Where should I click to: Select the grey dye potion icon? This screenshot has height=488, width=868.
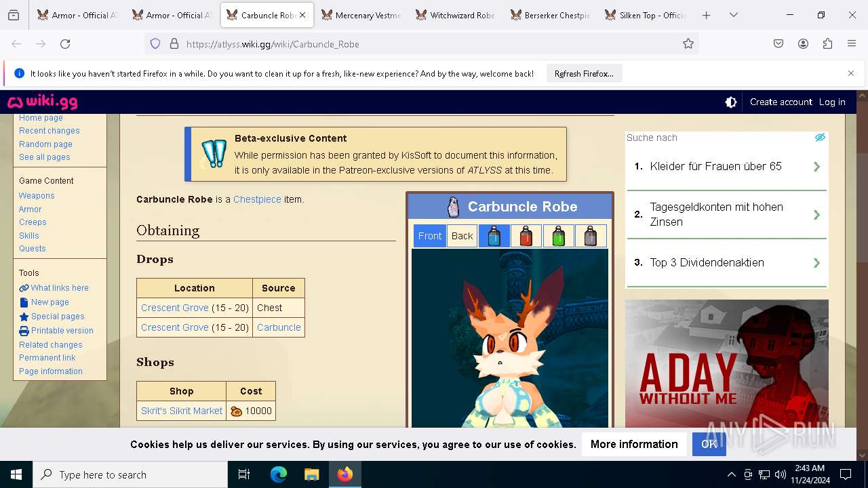(x=591, y=236)
